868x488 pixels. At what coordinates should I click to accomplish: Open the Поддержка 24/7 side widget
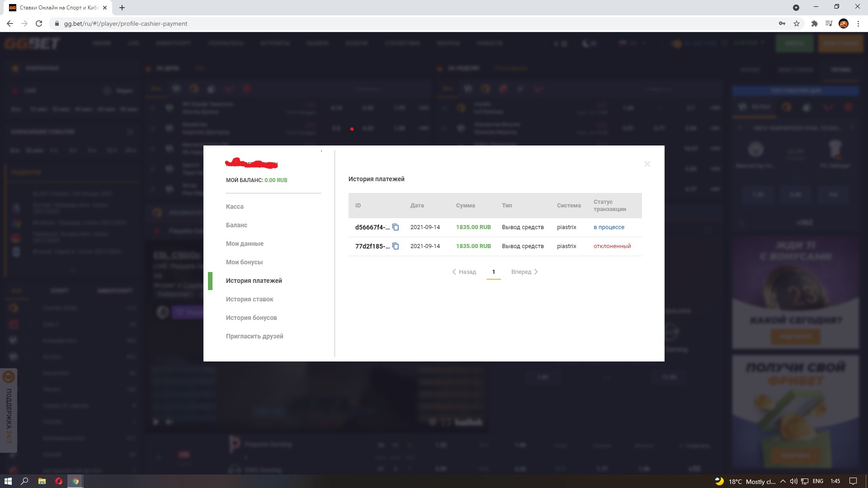coord(9,410)
